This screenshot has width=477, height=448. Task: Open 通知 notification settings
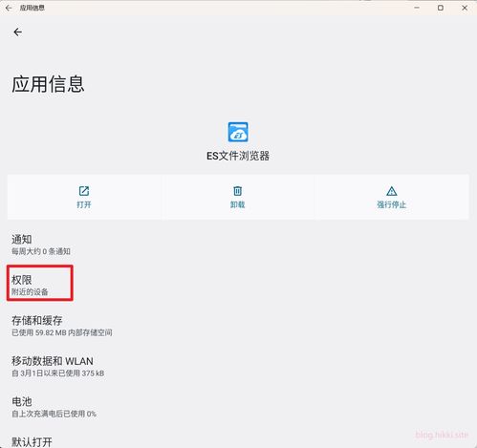pyautogui.click(x=238, y=245)
